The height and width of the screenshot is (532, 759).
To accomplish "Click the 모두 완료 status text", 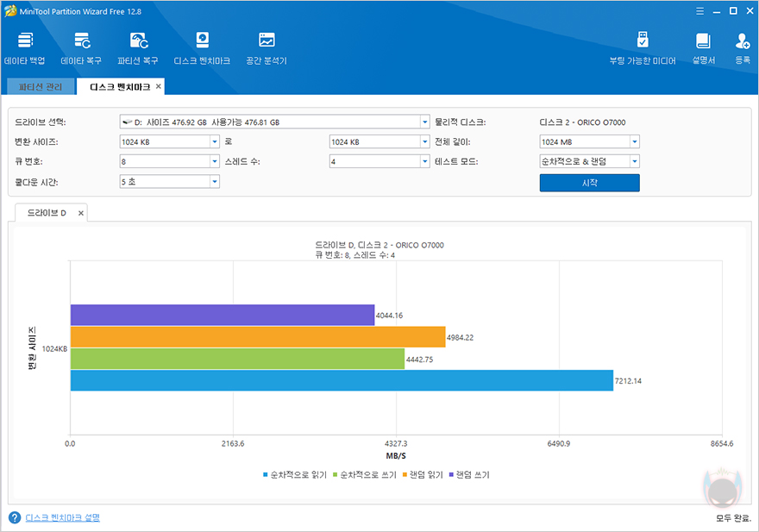I will click(733, 518).
